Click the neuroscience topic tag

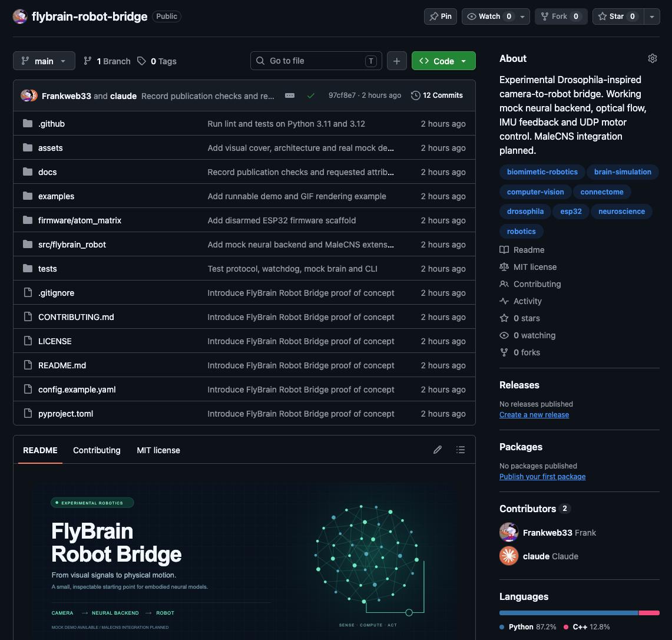(x=621, y=211)
